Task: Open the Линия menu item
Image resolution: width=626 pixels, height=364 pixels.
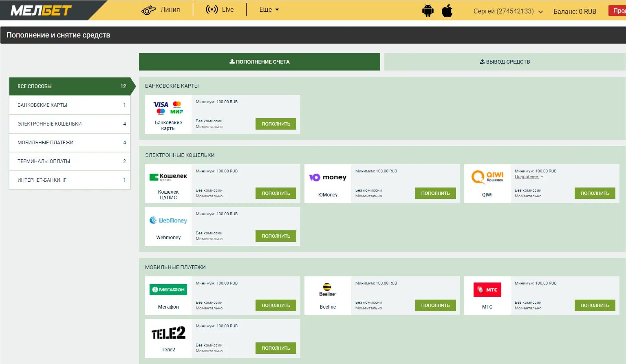Action: tap(170, 9)
